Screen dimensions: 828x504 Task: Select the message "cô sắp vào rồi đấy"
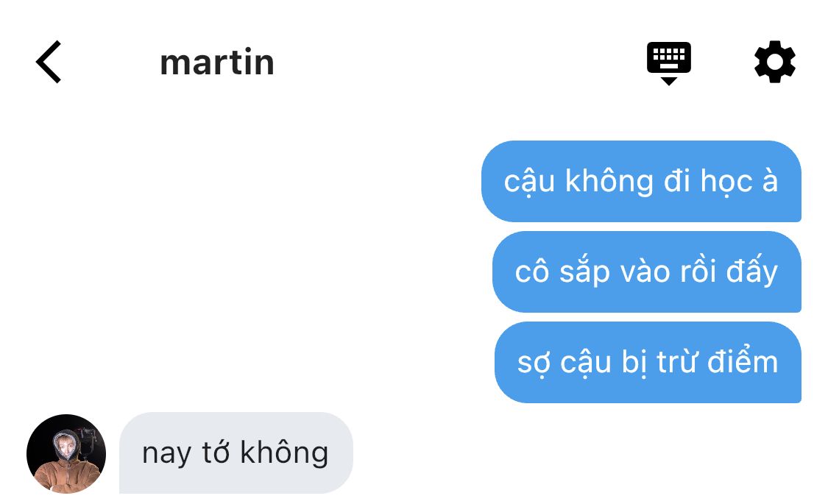coord(647,271)
